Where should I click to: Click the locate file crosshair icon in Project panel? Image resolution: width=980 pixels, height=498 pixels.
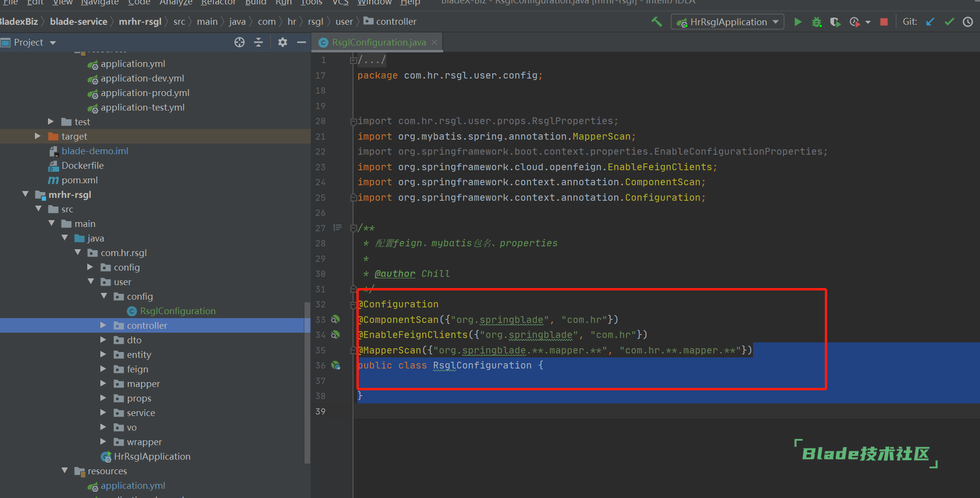(x=240, y=42)
